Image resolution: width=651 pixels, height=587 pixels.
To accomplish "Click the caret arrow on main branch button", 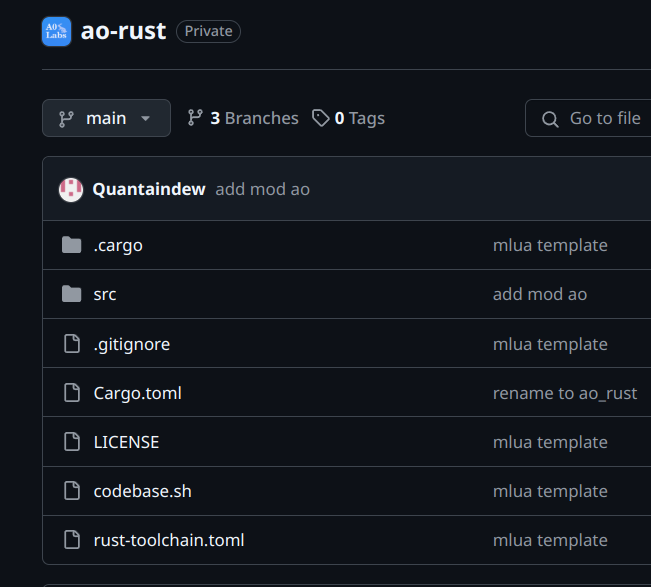I will click(x=145, y=118).
